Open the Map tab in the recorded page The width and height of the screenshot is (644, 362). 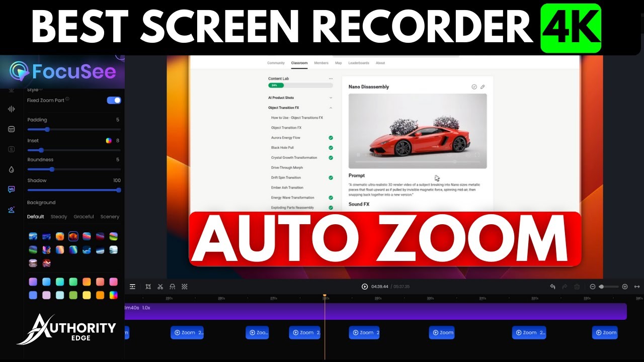point(338,63)
